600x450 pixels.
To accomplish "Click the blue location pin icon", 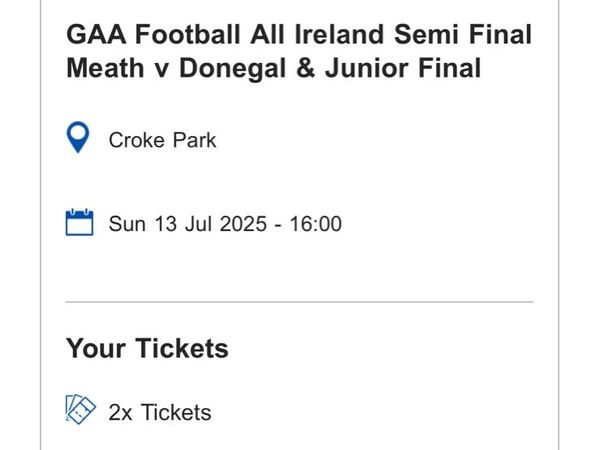I will pos(78,137).
